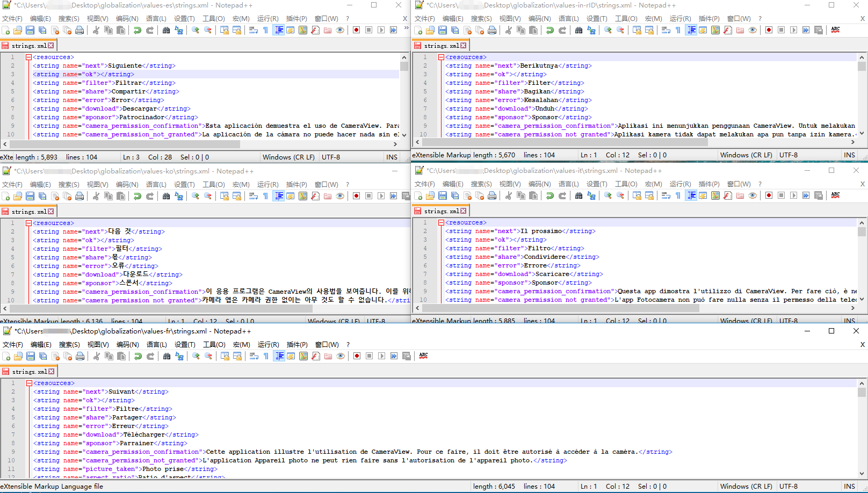Click horizontal scroll right arrow in values-es window
Viewport: 868px width, 493px height.
[x=395, y=144]
